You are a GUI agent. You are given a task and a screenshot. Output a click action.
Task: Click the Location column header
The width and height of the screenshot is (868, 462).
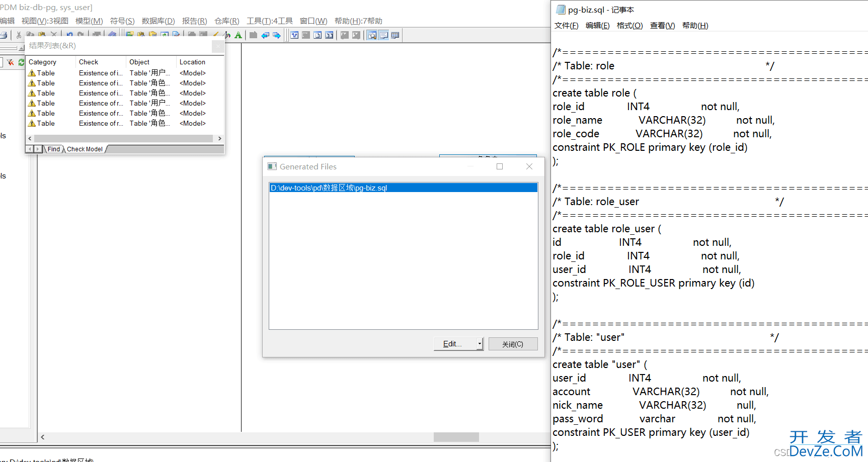pyautogui.click(x=200, y=62)
